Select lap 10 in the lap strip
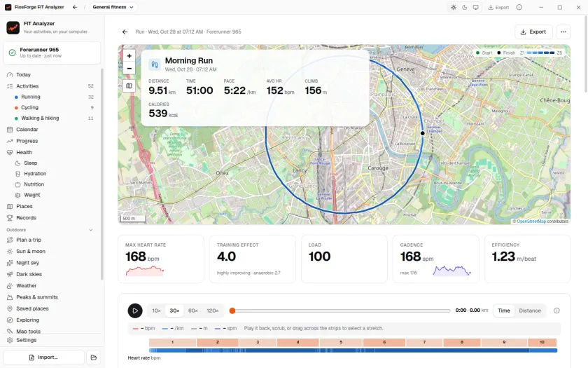The image size is (588, 368). [542, 343]
